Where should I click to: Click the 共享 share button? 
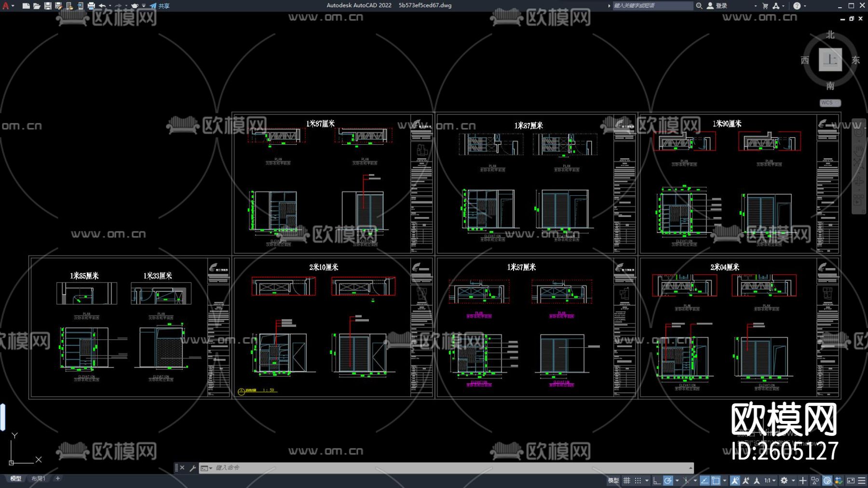(160, 6)
